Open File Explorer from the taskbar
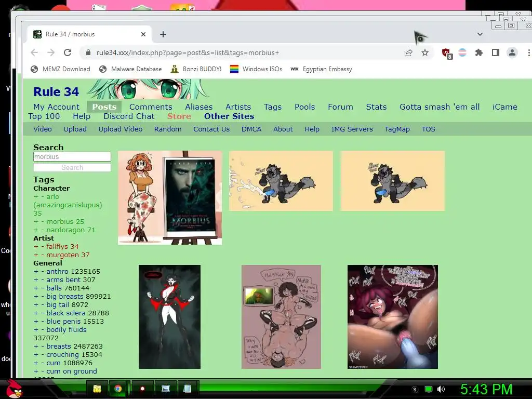The height and width of the screenshot is (399, 532). tap(97, 389)
